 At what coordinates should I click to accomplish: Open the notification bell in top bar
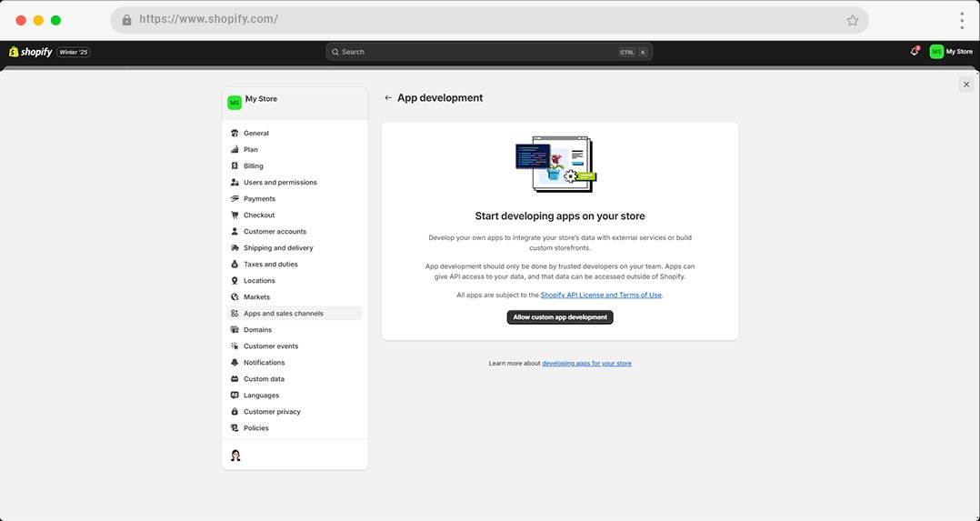[x=915, y=51]
